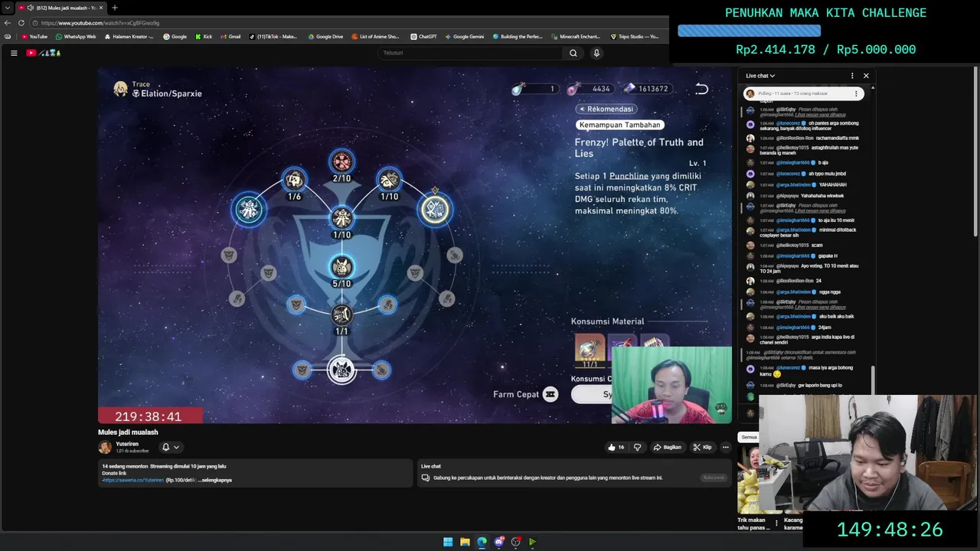Click the Buka panel button
980x551 pixels.
point(713,478)
